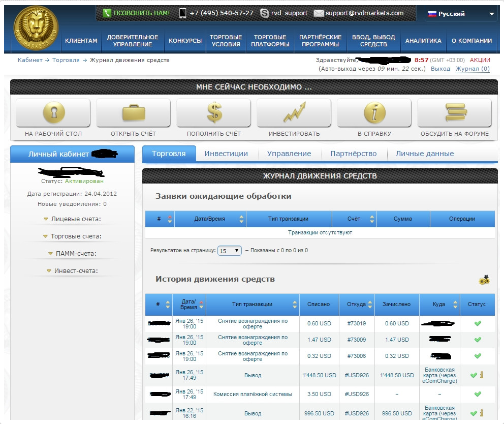Open the results-per-page 15 dropdown

230,251
